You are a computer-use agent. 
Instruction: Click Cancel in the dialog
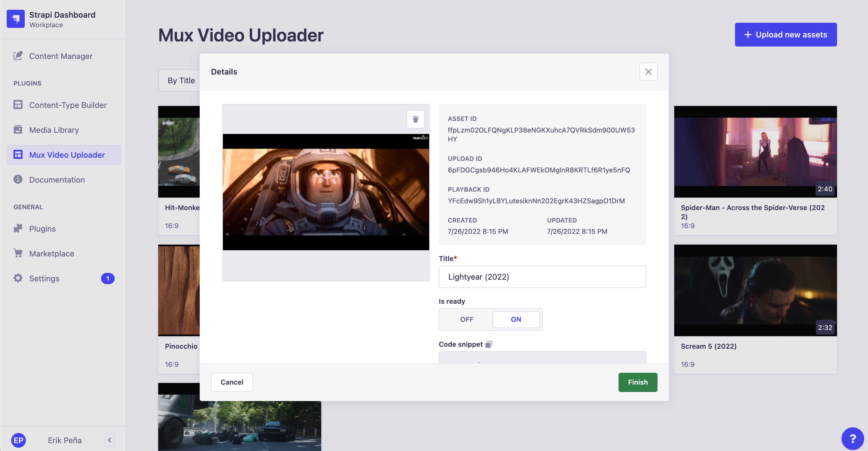click(x=232, y=382)
